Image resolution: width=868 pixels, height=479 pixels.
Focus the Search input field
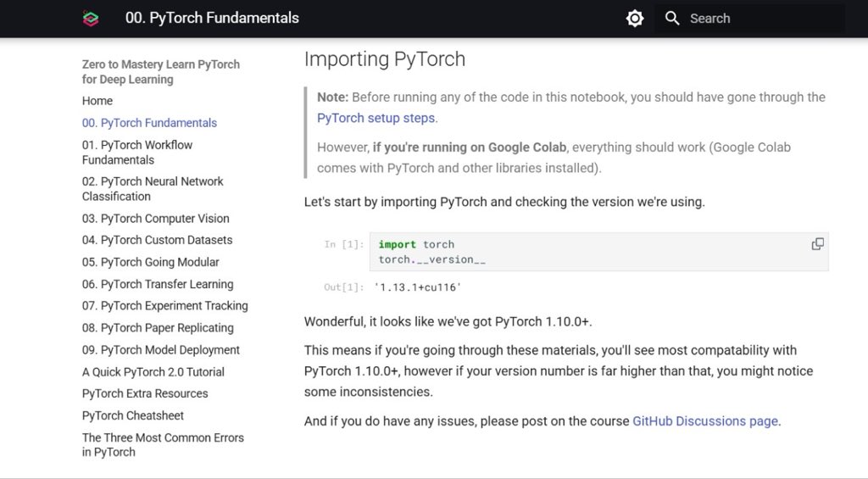tap(749, 19)
